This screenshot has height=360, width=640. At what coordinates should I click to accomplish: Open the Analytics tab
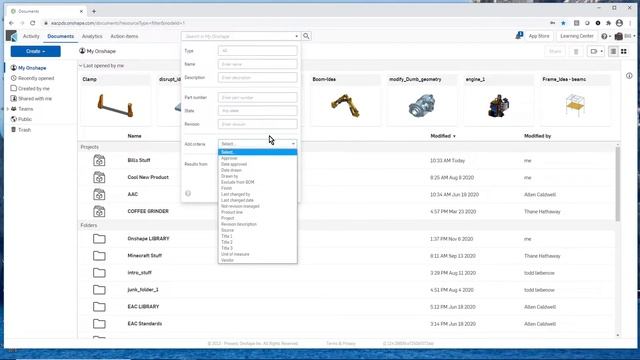click(92, 36)
